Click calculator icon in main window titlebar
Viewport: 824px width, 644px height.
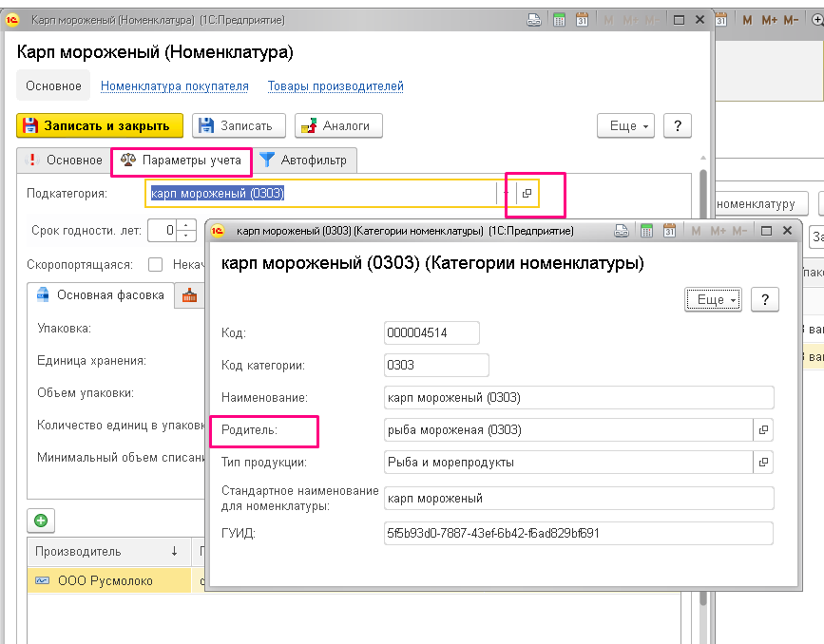tap(559, 20)
